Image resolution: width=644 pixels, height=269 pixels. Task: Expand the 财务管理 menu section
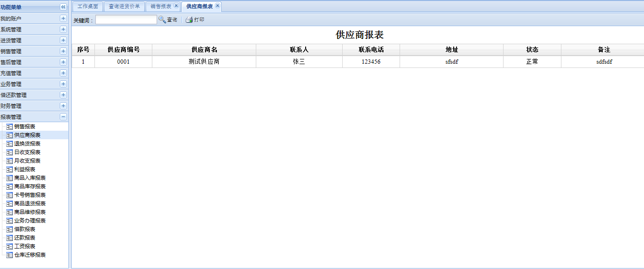(63, 106)
